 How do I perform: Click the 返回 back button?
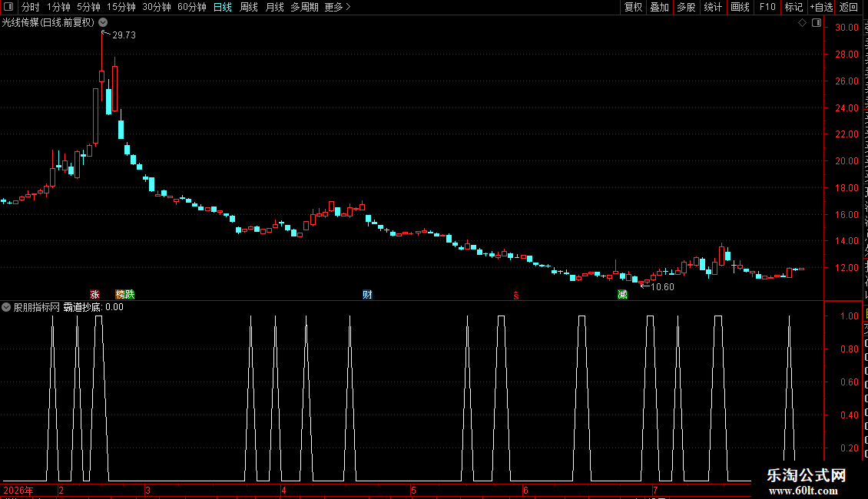[848, 7]
